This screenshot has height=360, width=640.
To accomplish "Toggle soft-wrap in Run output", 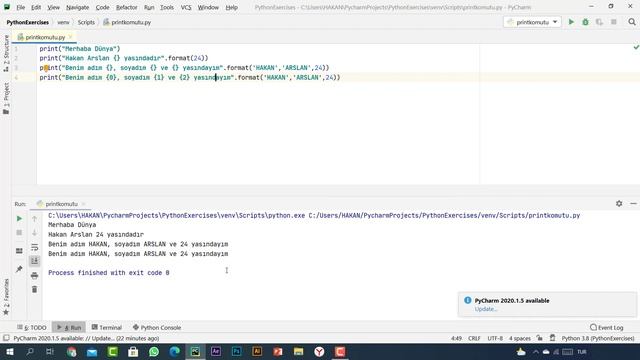I will pyautogui.click(x=35, y=247).
